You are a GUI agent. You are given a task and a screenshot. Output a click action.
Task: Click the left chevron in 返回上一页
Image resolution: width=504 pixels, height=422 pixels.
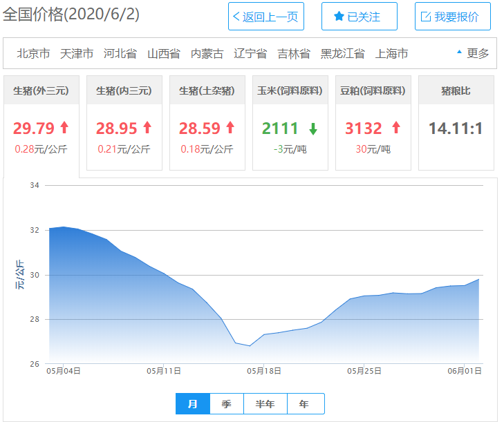click(x=236, y=17)
